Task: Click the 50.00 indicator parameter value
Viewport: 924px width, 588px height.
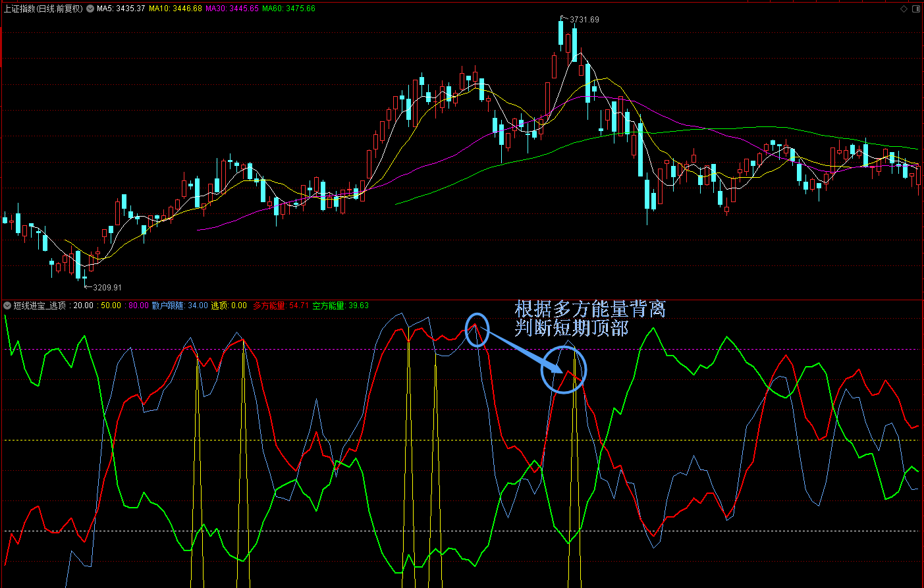Action: coord(111,306)
